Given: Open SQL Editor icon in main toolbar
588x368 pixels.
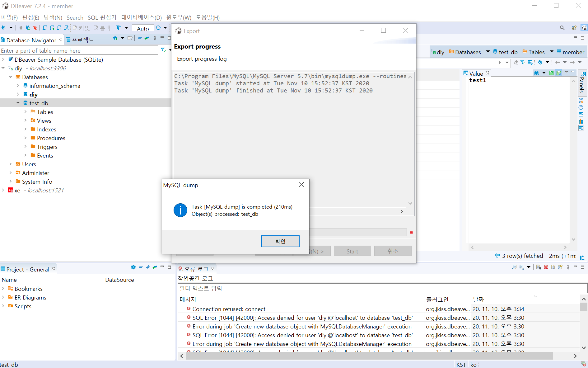Looking at the screenshot, I should [x=45, y=28].
